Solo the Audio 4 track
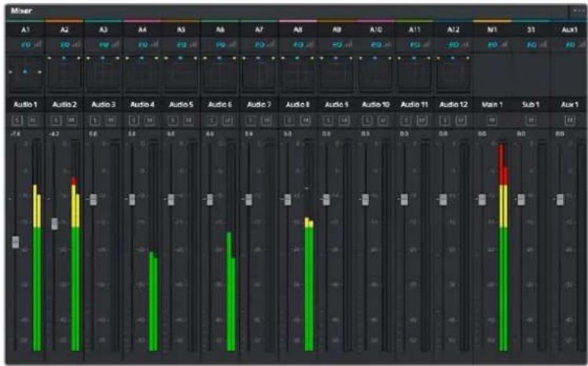The width and height of the screenshot is (588, 366). click(134, 120)
